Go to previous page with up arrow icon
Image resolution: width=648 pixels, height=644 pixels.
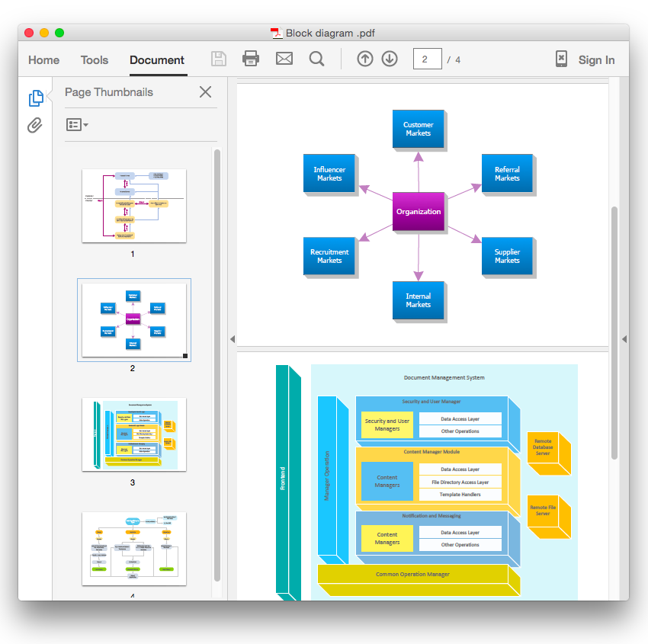point(364,59)
